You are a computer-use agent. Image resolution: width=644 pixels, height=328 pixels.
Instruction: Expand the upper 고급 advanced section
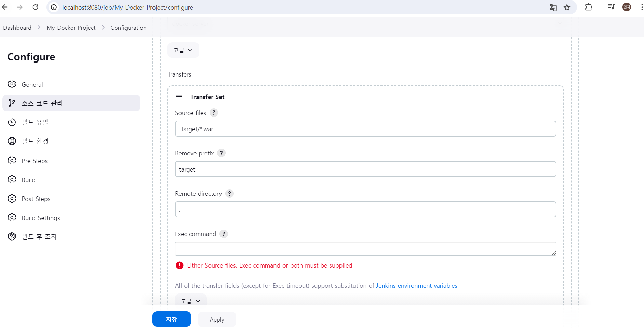tap(183, 50)
